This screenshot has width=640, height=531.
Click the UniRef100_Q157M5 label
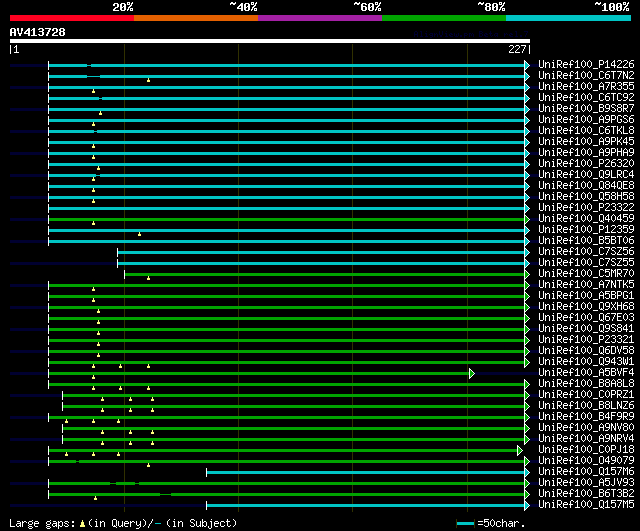586,505
